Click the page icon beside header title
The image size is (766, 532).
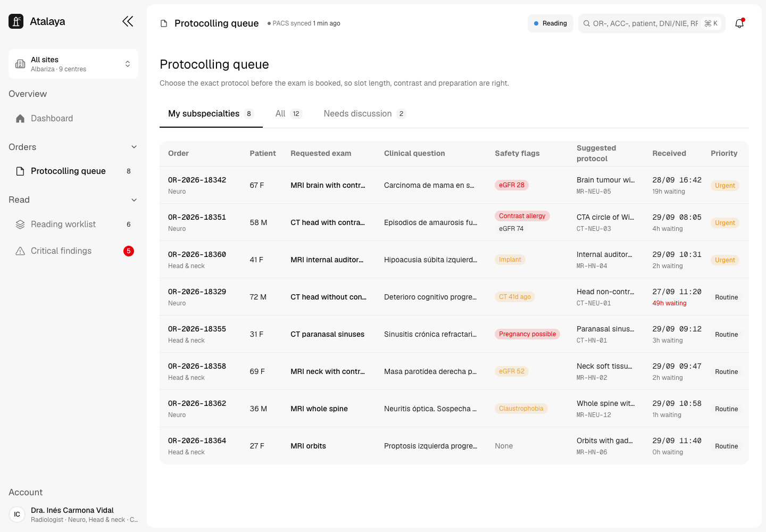pos(164,23)
